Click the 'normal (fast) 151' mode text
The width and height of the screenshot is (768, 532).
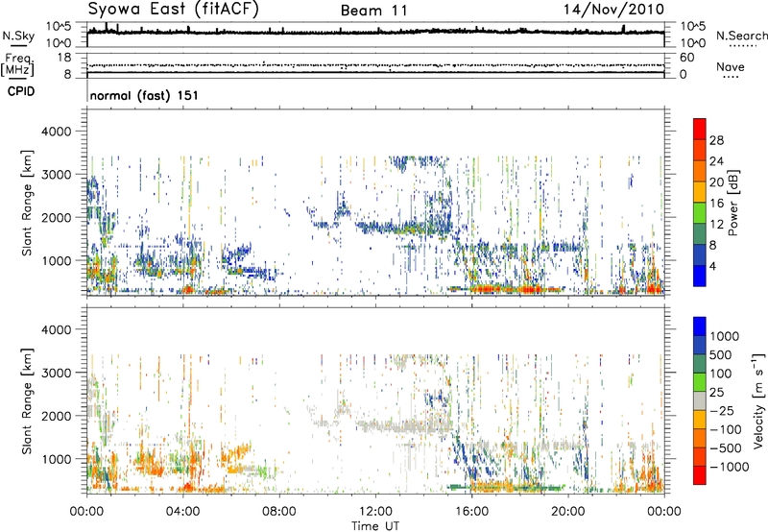(145, 95)
